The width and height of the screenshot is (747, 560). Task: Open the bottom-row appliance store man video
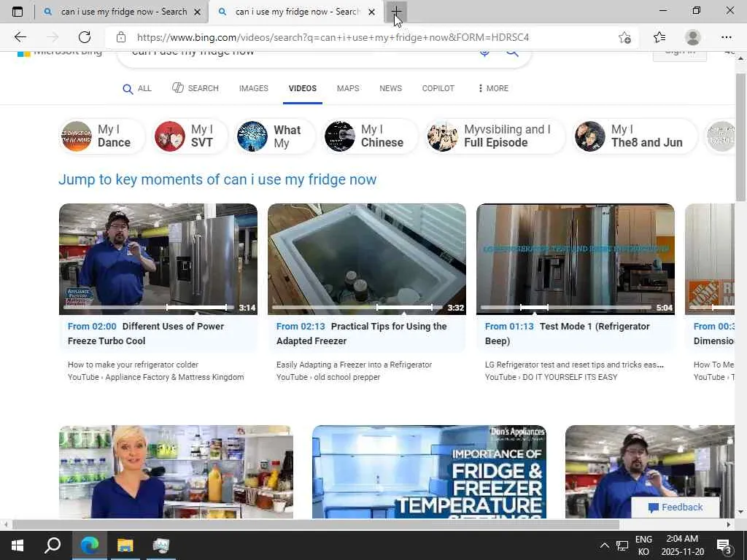[x=650, y=472]
